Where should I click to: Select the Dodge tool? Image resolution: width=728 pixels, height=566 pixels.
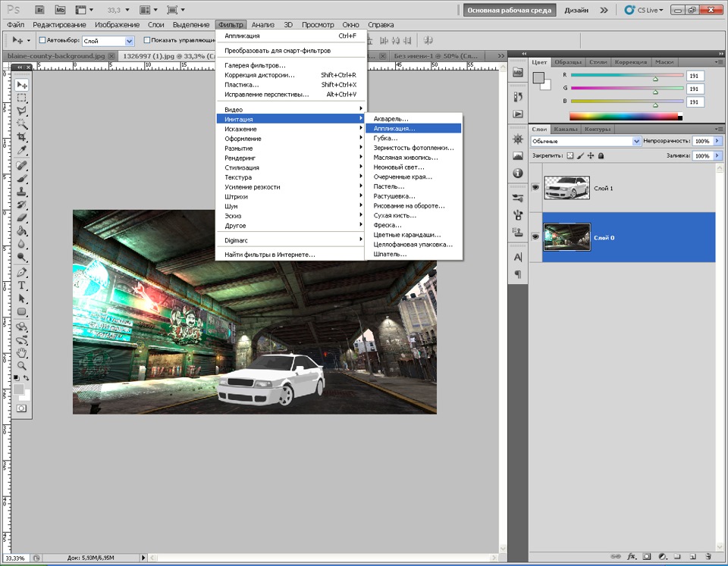pos(21,257)
